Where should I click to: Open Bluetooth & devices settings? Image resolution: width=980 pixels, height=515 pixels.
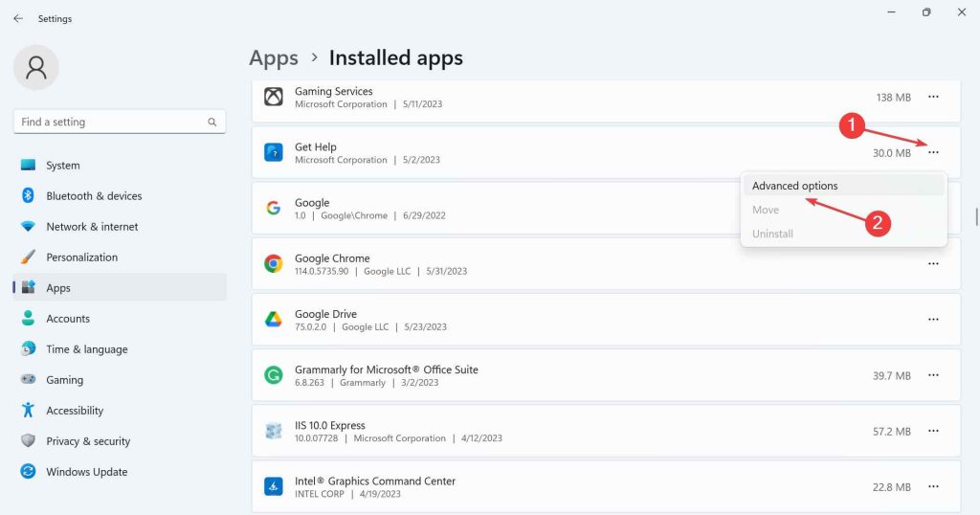tap(94, 196)
